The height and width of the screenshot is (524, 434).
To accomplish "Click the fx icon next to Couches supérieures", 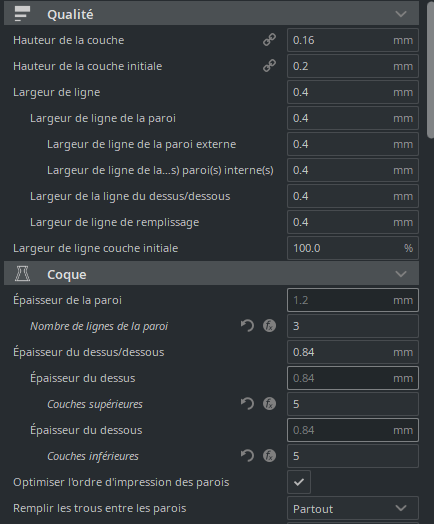I will pyautogui.click(x=269, y=404).
